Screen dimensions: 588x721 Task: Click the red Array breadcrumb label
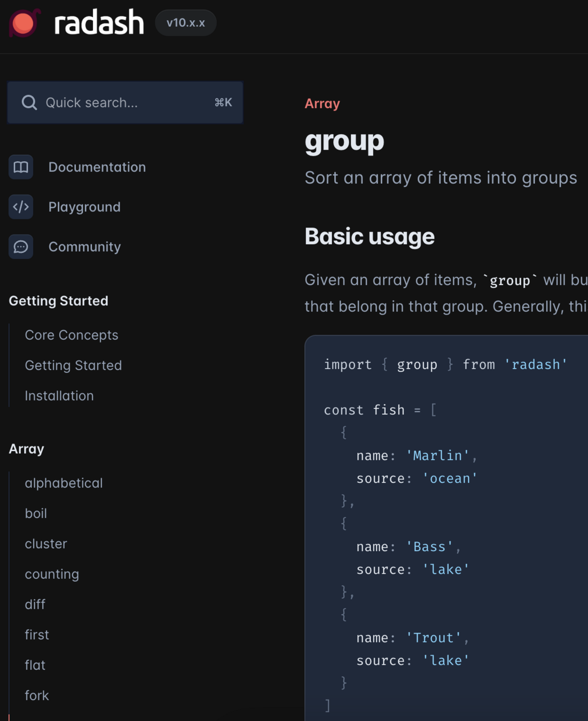tap(322, 104)
